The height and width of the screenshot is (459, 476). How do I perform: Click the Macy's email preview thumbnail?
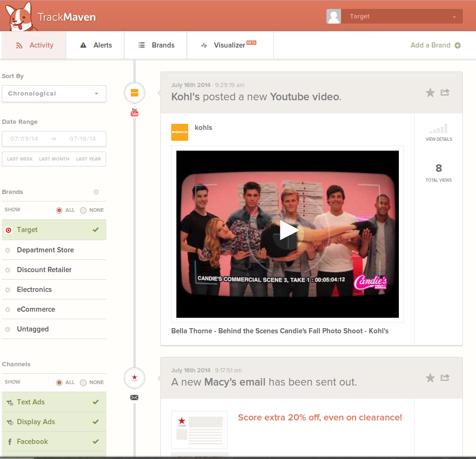point(199,429)
